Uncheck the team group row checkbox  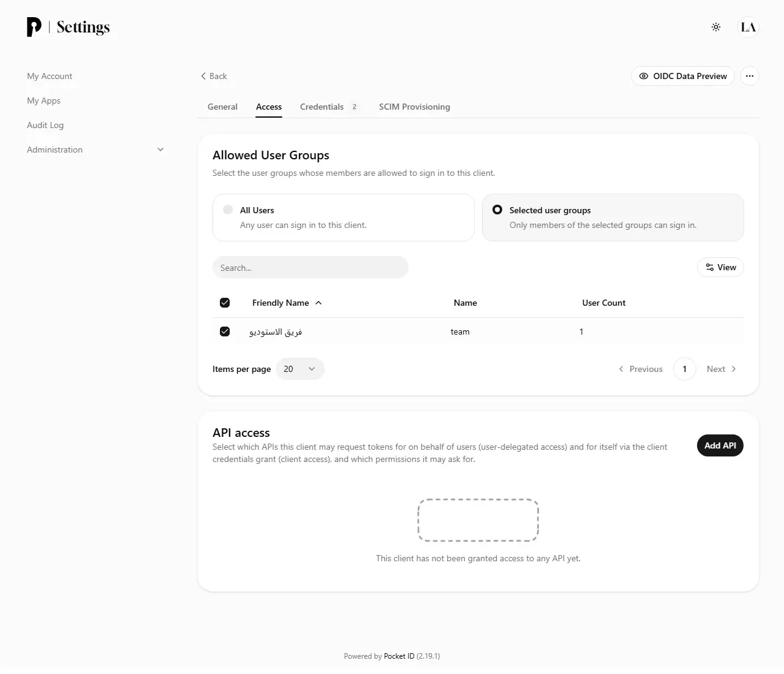point(225,331)
